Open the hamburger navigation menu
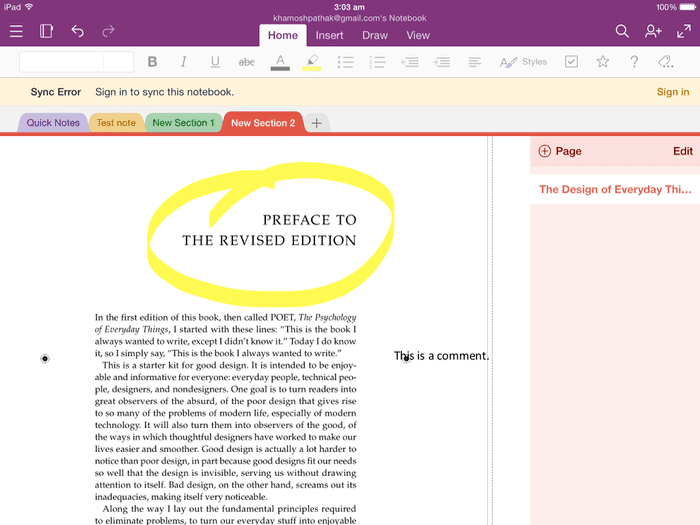This screenshot has width=700, height=525. tap(16, 31)
